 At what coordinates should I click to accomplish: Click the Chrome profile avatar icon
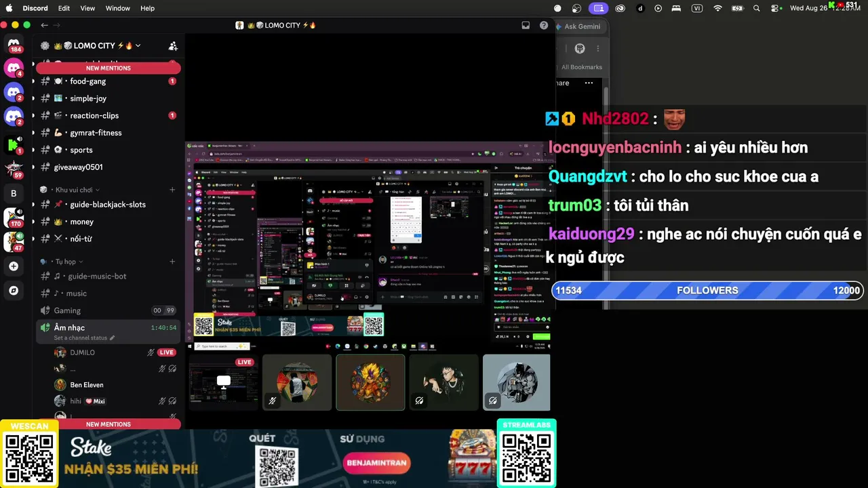(x=580, y=49)
